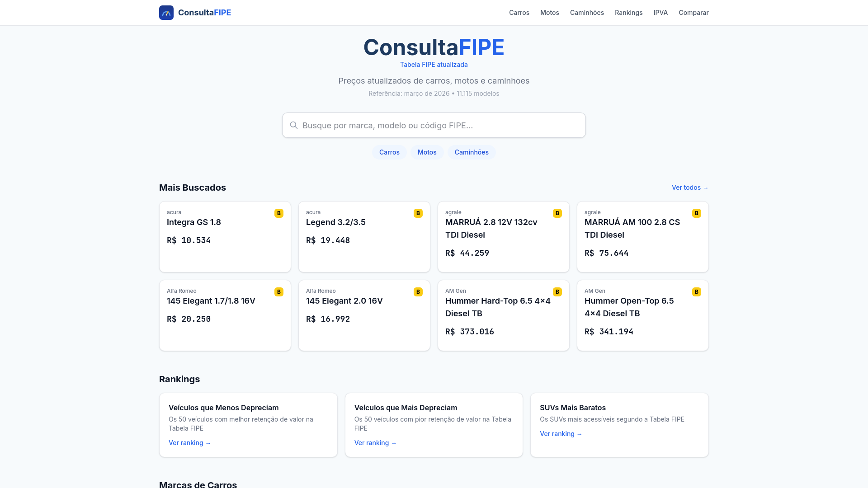The width and height of the screenshot is (868, 488).
Task: Follow the Ver todos link
Action: coord(690,188)
